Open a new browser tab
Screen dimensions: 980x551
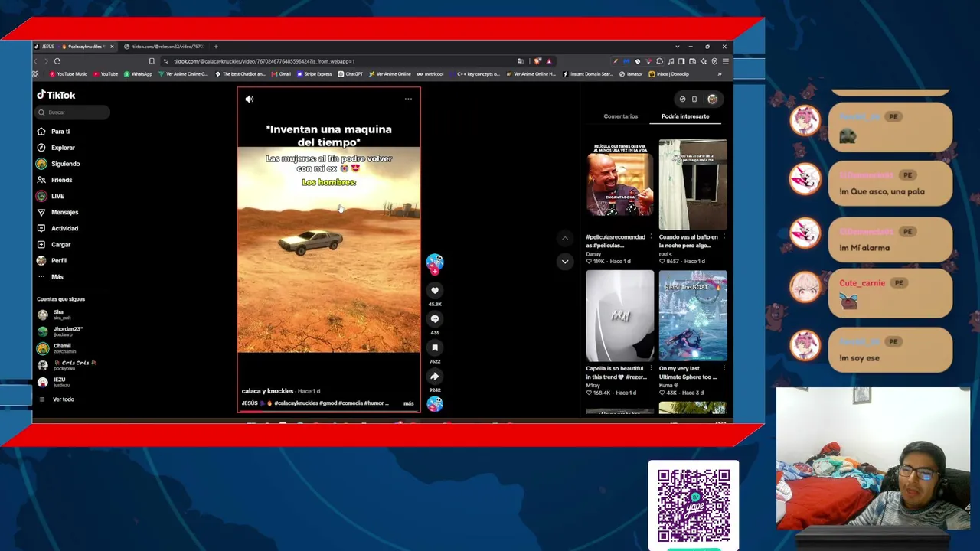point(216,47)
